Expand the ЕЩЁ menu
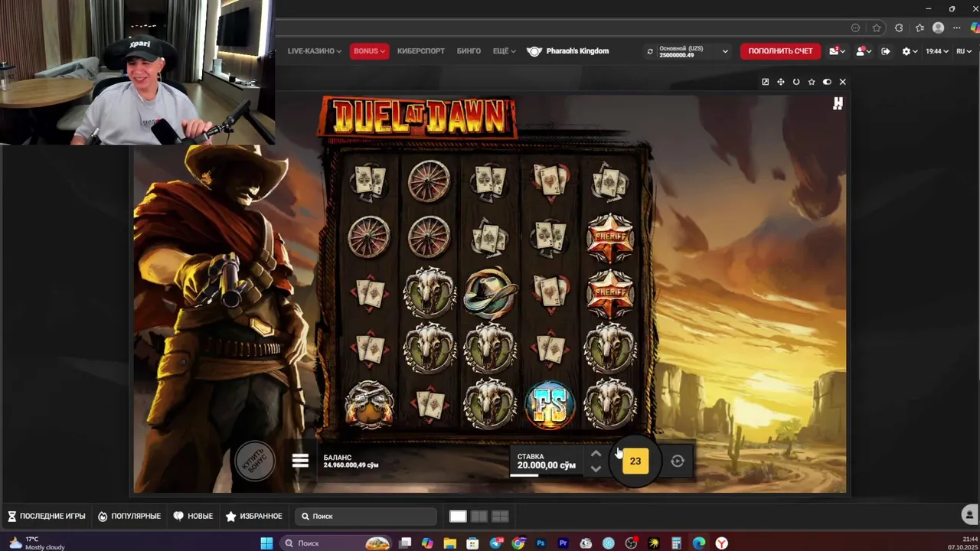The height and width of the screenshot is (551, 980). click(504, 51)
